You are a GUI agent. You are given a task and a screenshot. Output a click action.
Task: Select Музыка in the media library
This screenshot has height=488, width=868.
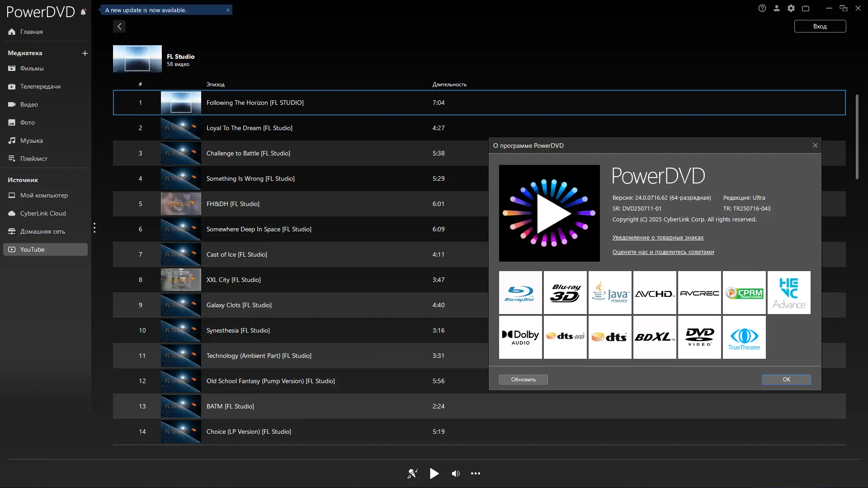click(x=31, y=141)
